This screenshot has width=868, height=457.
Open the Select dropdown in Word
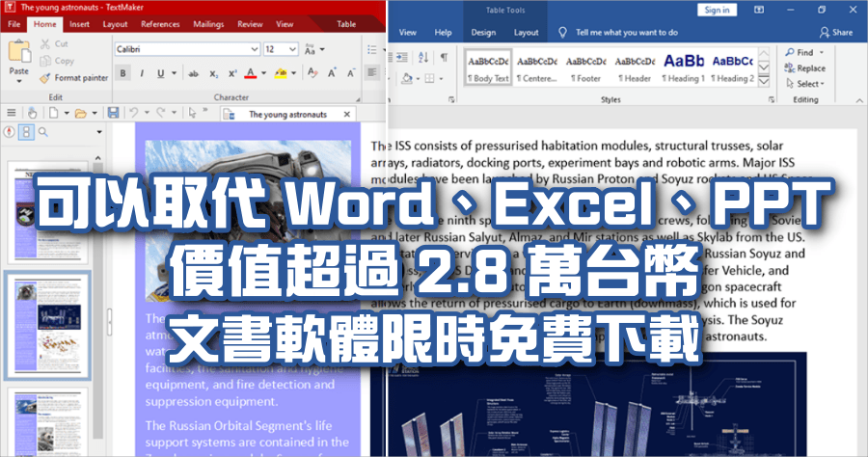(805, 84)
